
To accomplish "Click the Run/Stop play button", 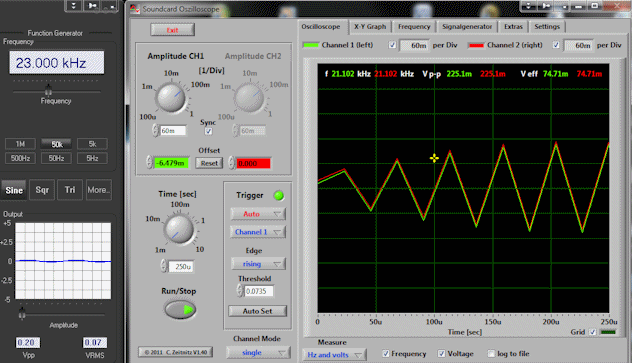I will tap(180, 309).
